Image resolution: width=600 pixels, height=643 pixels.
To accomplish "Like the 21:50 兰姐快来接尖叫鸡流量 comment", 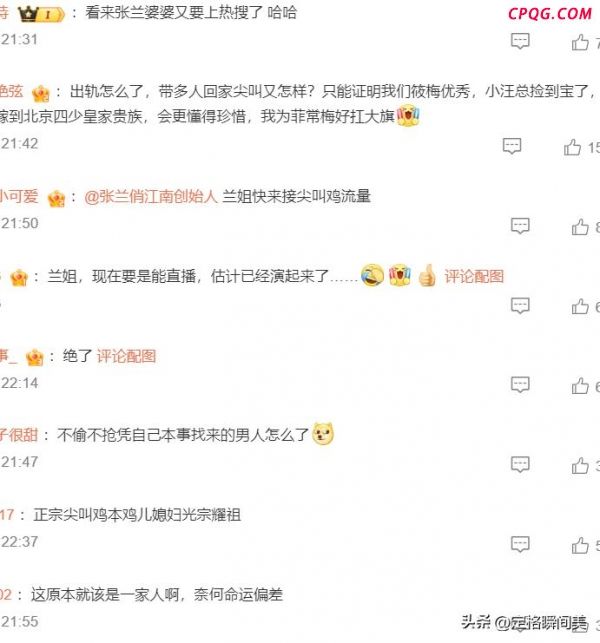I will point(580,226).
